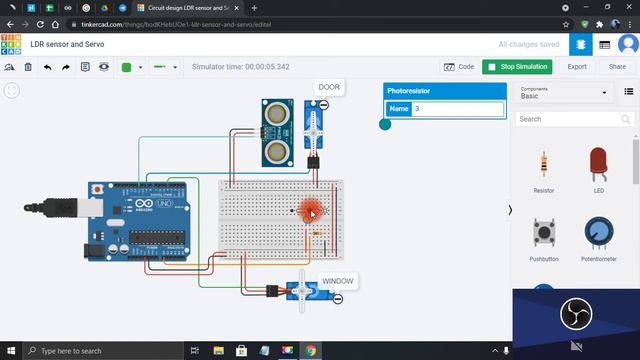
Task: Select the Resistor component
Action: (544, 170)
